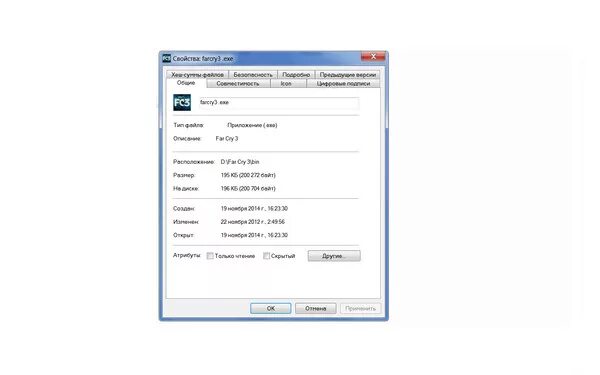The image size is (600, 375).
Task: Click the Свойства farcry3.exe title text
Action: coord(203,59)
